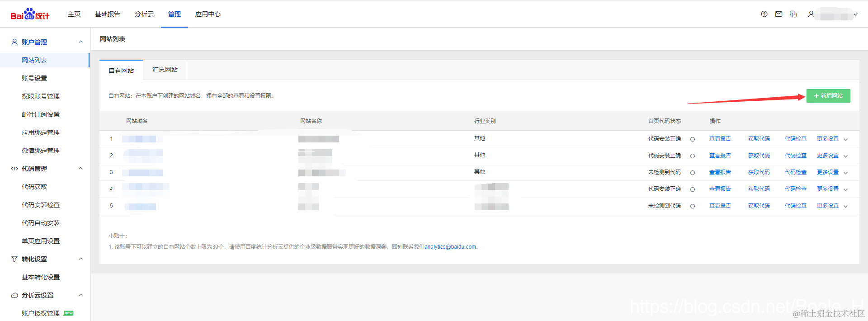Collapse the 代码管理 section chevron

coord(81,168)
